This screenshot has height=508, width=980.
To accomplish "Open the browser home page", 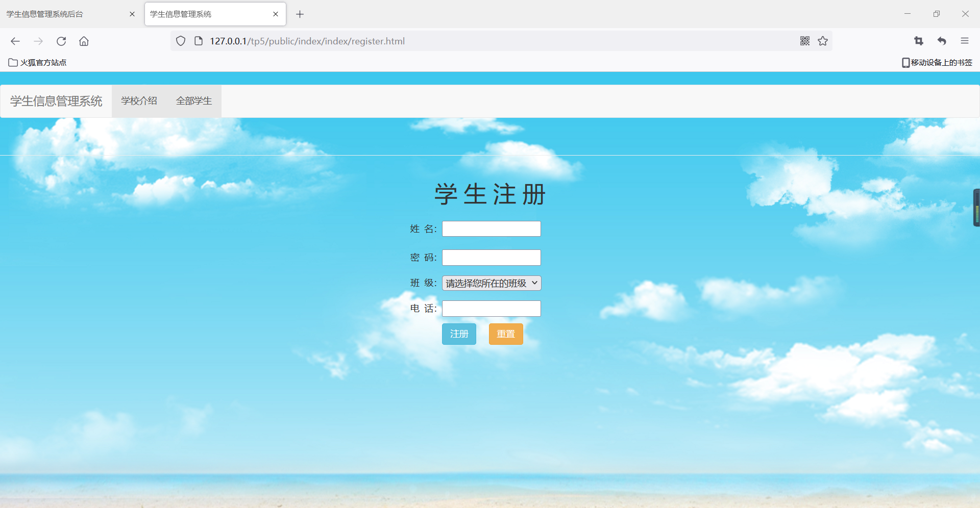I will click(84, 41).
